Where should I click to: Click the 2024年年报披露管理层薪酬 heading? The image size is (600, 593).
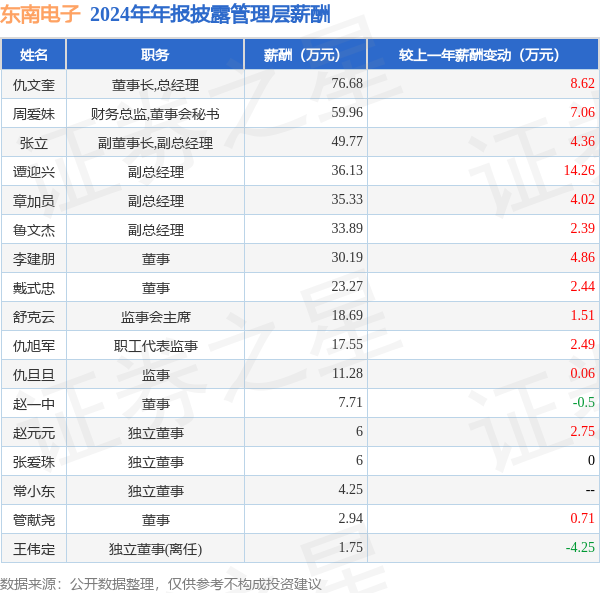pyautogui.click(x=210, y=15)
